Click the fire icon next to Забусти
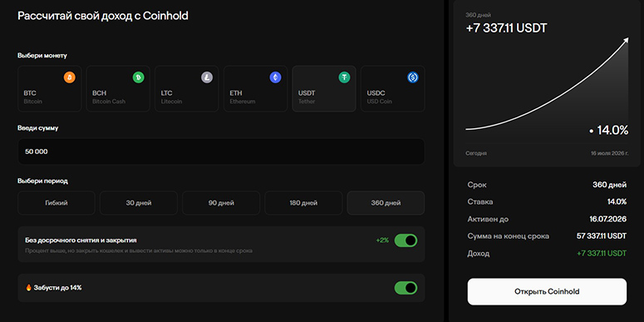The height and width of the screenshot is (322, 644). point(28,288)
